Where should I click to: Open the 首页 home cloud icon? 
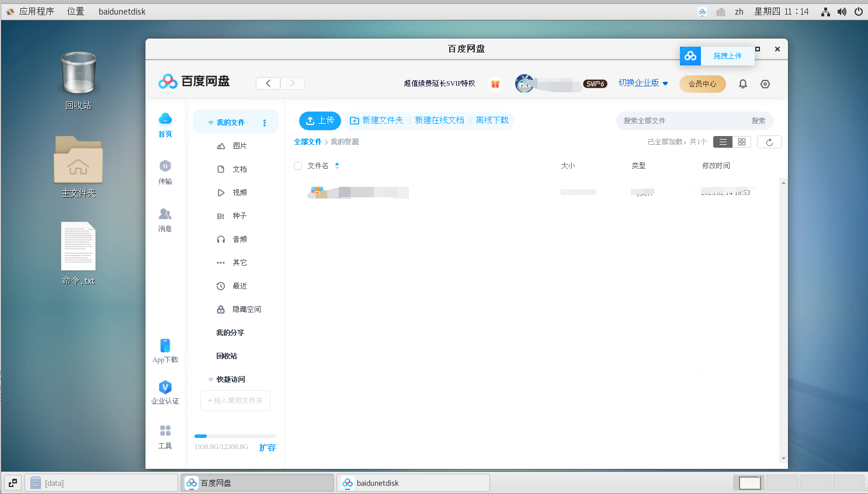pyautogui.click(x=165, y=119)
